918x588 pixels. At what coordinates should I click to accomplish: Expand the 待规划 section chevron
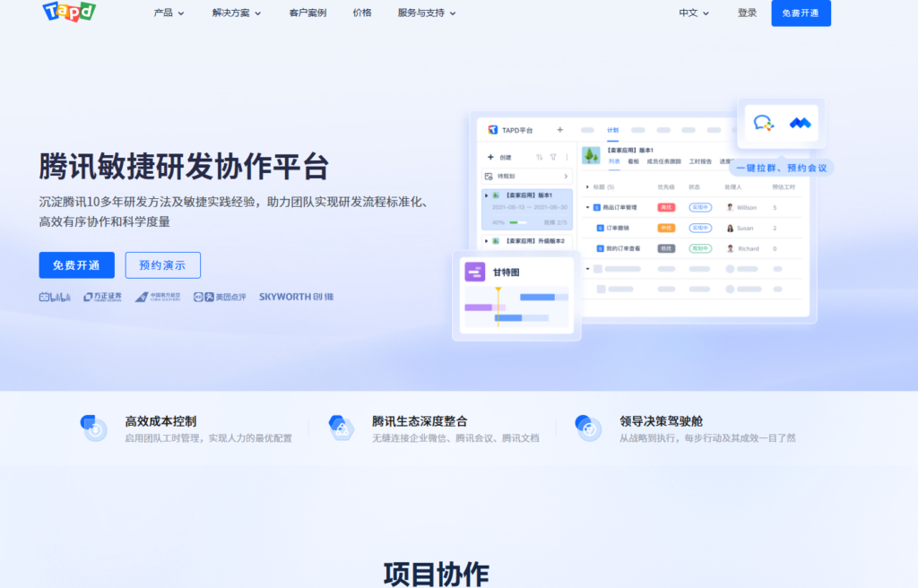coord(566,177)
